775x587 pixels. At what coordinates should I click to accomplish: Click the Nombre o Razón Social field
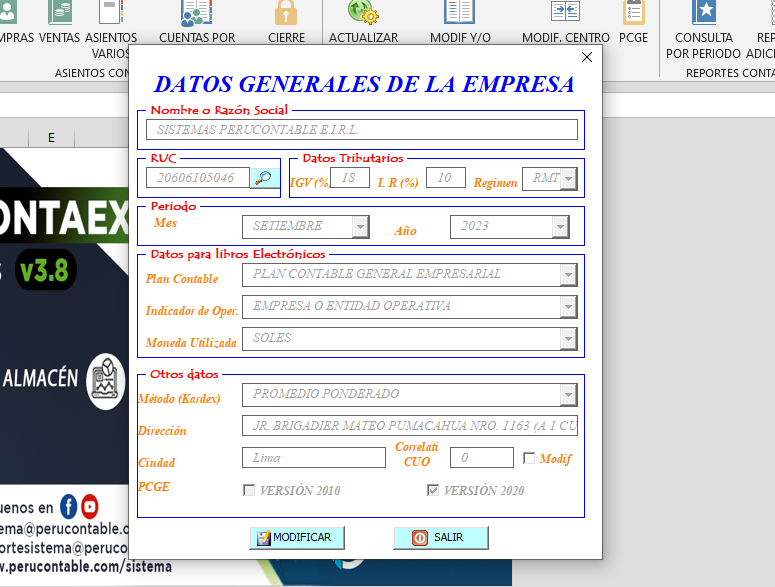tap(361, 130)
